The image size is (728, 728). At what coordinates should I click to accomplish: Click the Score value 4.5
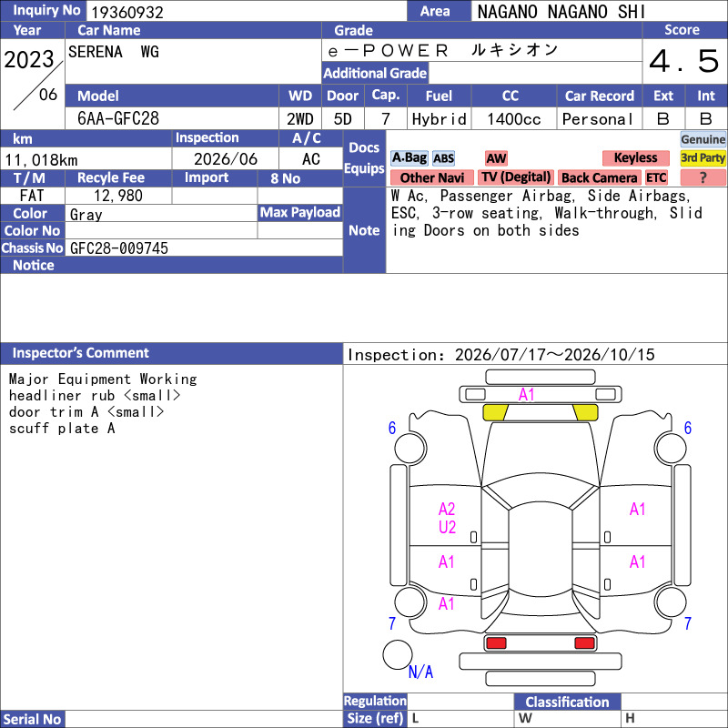(684, 61)
